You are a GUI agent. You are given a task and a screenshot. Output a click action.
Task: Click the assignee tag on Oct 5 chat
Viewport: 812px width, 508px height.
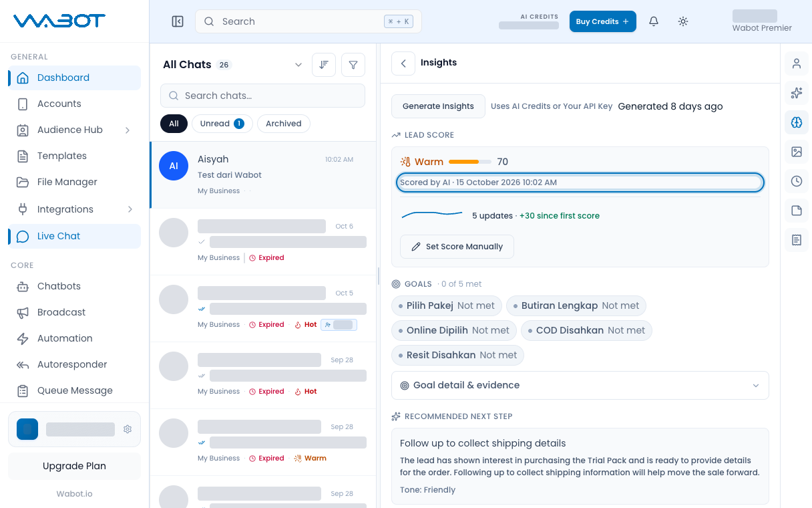pos(339,325)
